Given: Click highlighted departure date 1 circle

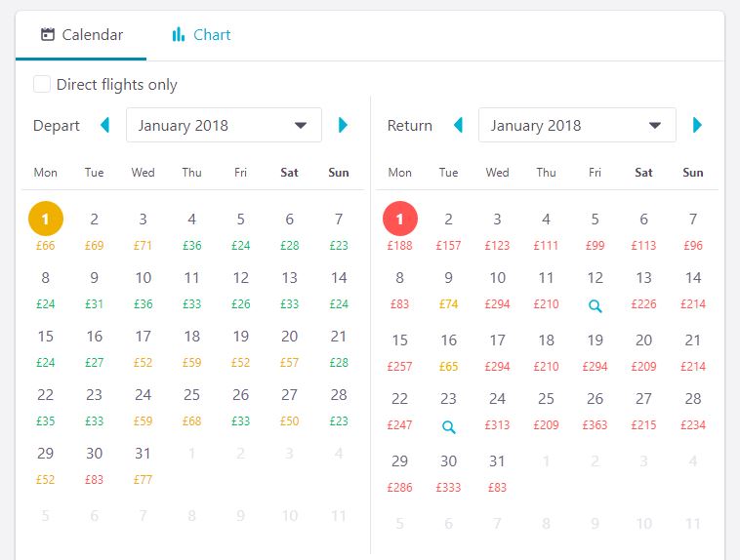Looking at the screenshot, I should pyautogui.click(x=46, y=220).
